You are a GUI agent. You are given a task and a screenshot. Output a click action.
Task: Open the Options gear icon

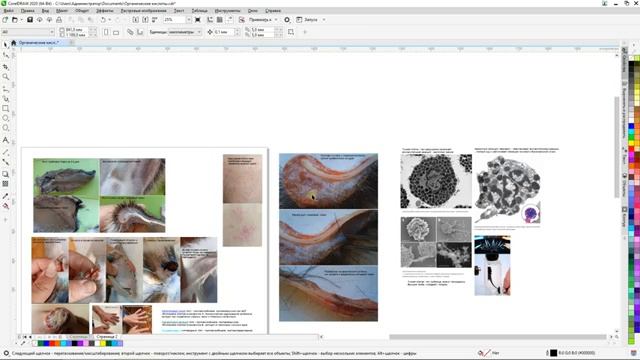pos(287,20)
